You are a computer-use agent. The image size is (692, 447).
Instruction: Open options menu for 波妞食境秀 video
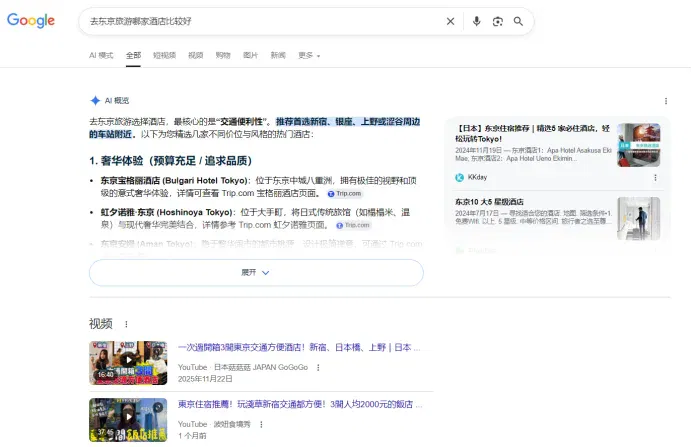[x=261, y=424]
